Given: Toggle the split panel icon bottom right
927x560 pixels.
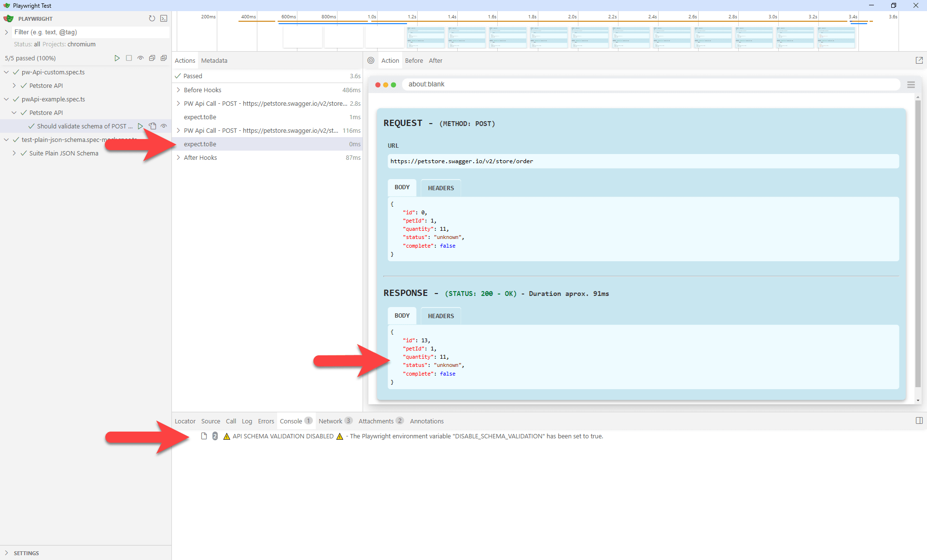Looking at the screenshot, I should 919,420.
